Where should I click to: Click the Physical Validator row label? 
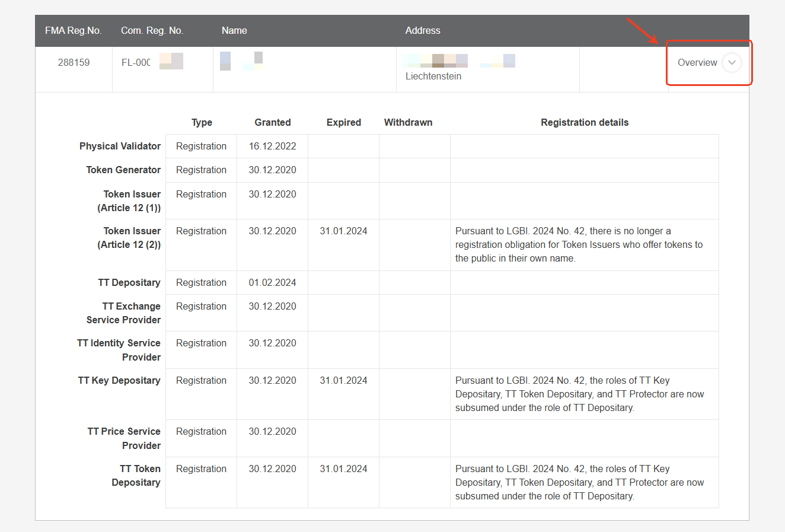coord(120,146)
